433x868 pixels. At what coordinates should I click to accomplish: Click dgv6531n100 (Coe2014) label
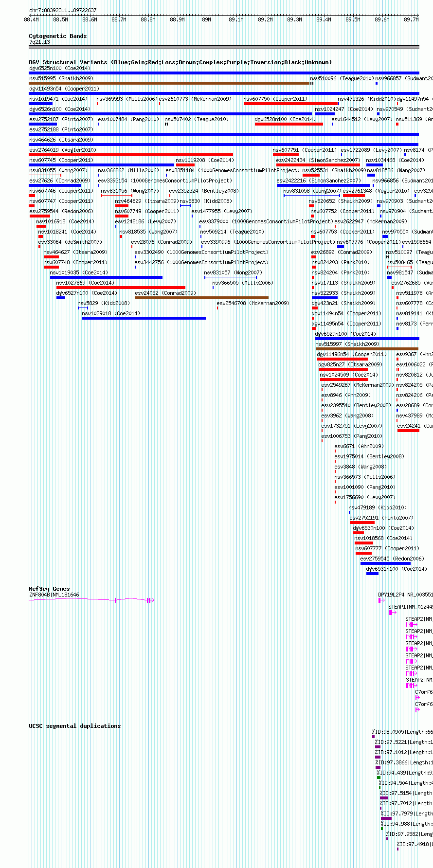tap(397, 569)
